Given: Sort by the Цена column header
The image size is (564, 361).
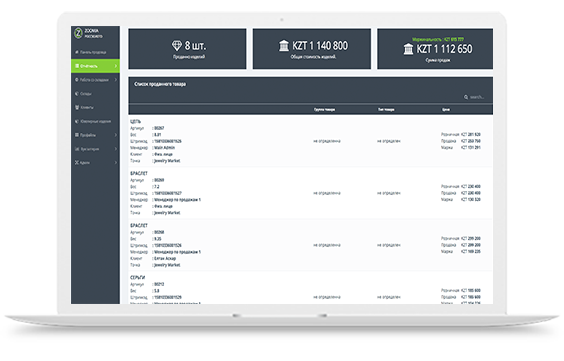Looking at the screenshot, I should pos(446,110).
